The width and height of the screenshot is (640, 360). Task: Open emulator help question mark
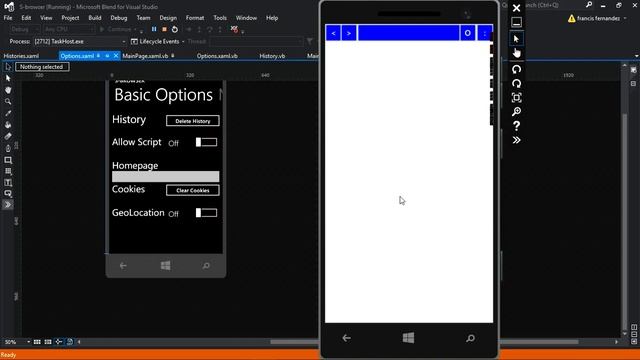click(x=516, y=126)
